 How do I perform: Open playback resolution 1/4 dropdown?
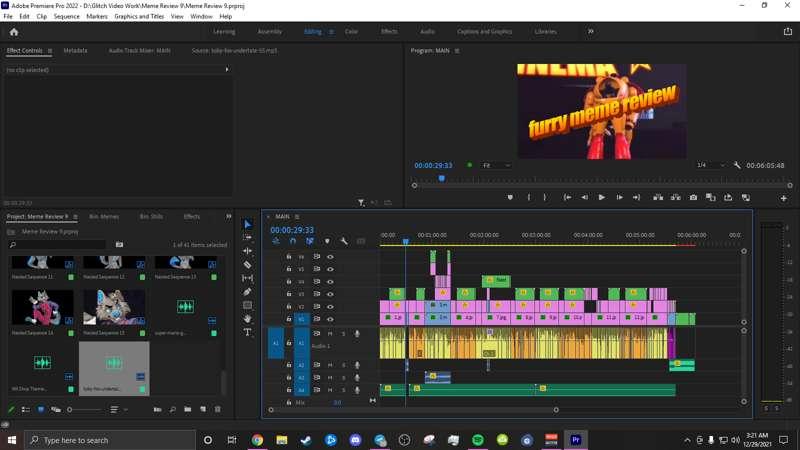(710, 165)
